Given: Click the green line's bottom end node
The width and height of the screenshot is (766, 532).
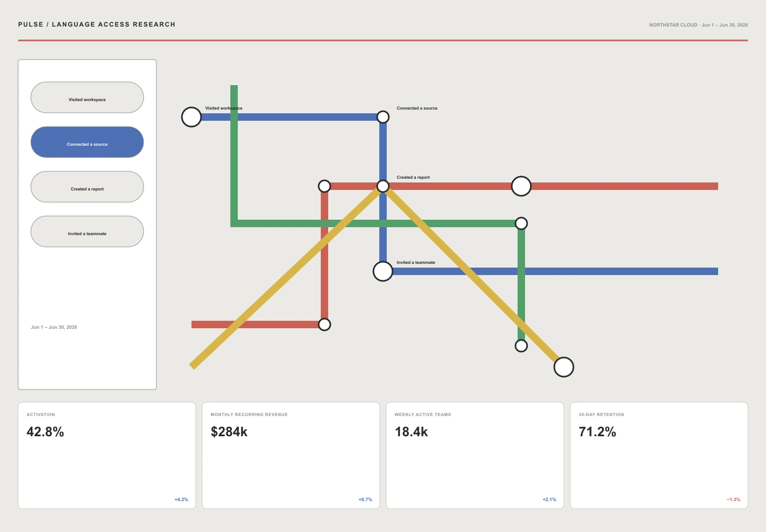Looking at the screenshot, I should click(x=521, y=346).
